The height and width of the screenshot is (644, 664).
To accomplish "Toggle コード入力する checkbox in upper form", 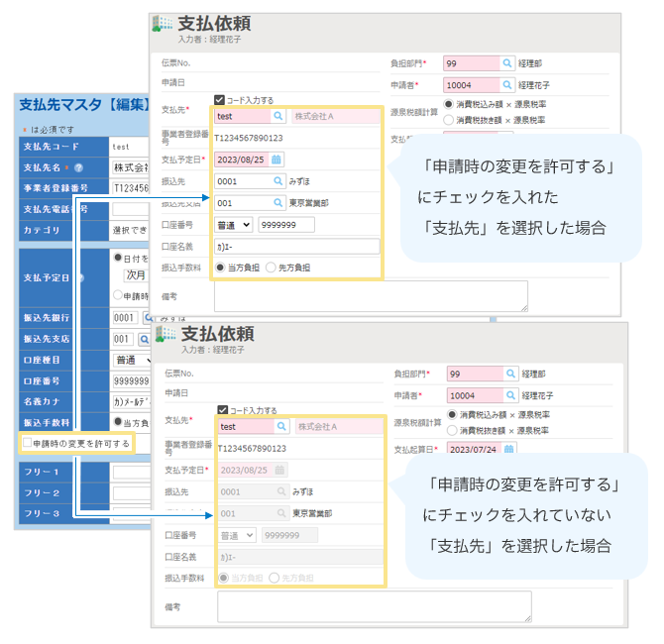I will coord(220,100).
